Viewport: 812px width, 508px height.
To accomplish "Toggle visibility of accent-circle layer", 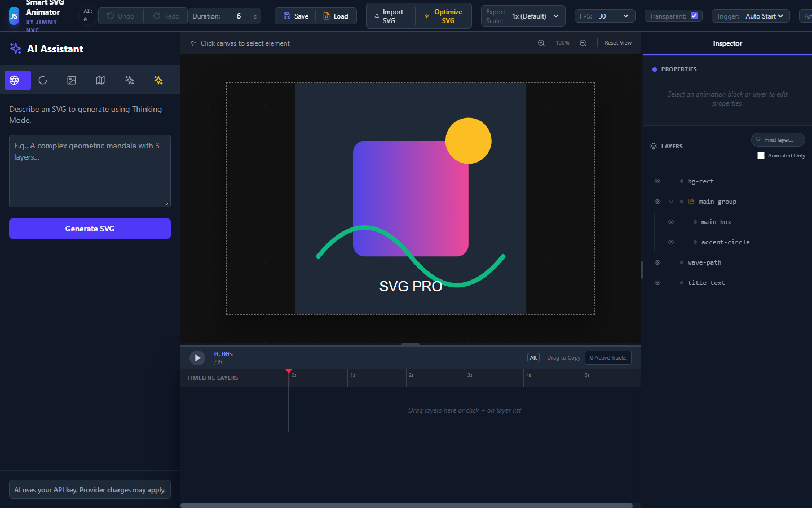I will click(671, 242).
